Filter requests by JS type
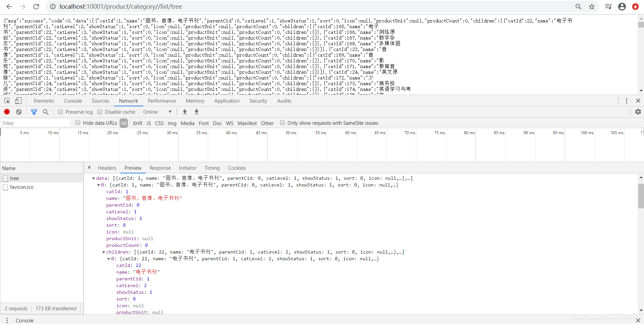The width and height of the screenshot is (644, 324). coord(149,123)
